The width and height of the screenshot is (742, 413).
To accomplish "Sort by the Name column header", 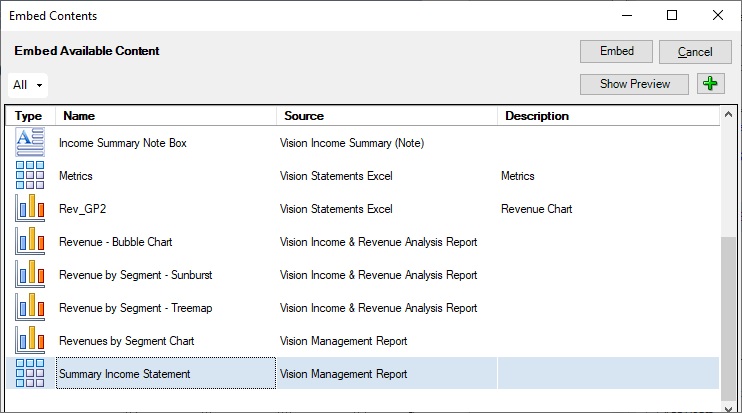I will click(x=165, y=116).
